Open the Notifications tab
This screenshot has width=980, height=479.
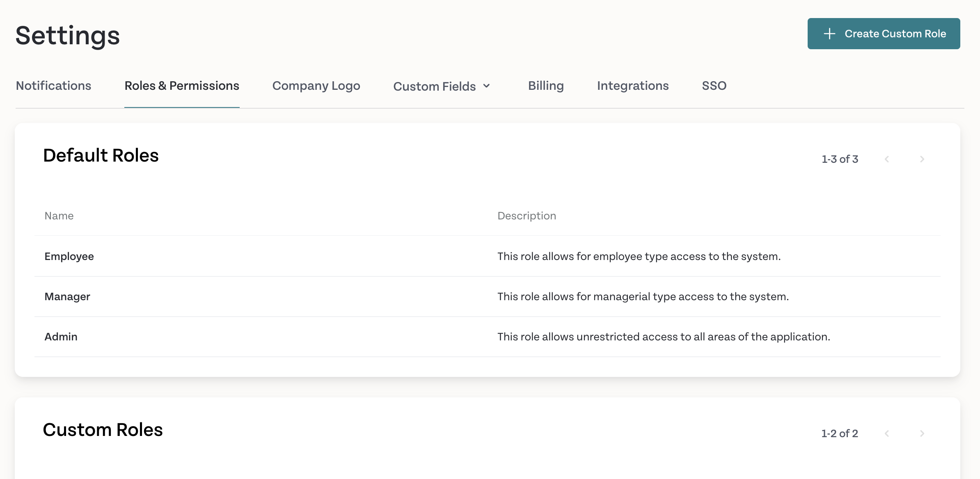pos(53,86)
